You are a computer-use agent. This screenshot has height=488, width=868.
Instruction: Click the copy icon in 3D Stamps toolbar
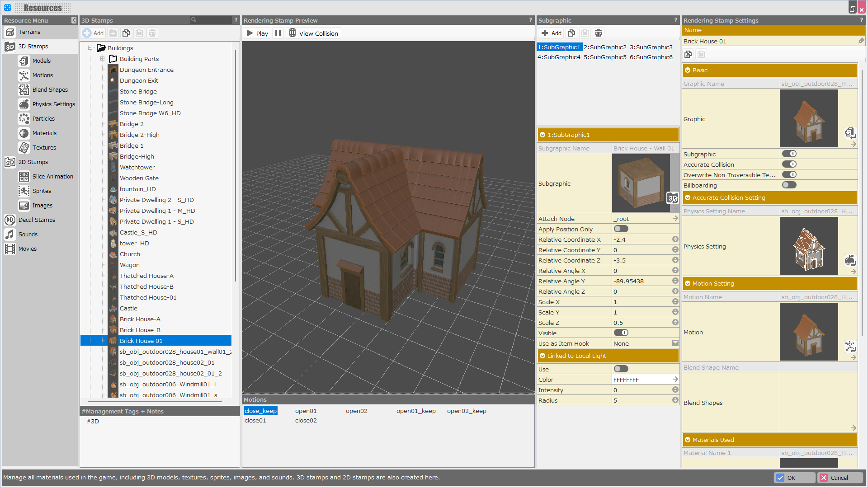click(126, 33)
